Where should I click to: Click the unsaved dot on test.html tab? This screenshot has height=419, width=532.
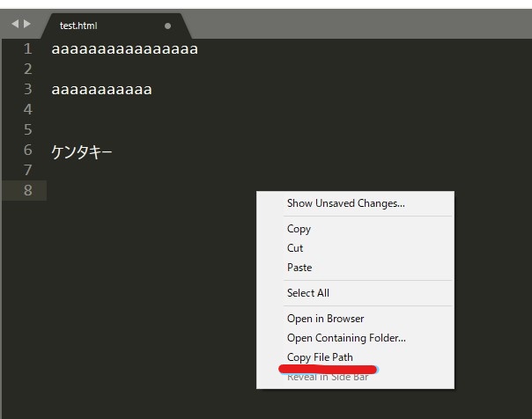point(167,26)
